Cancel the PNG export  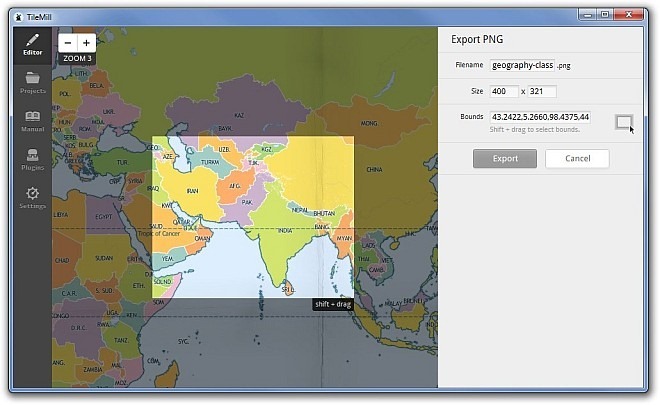(577, 159)
